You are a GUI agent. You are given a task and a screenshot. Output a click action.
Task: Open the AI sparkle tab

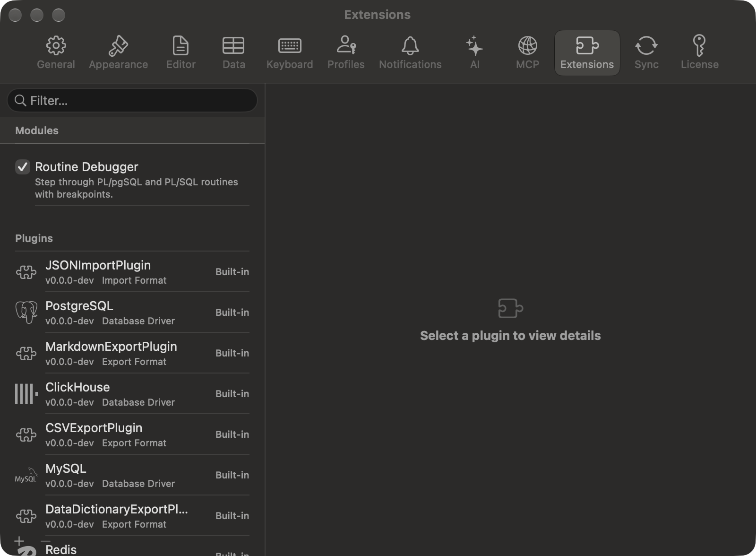(474, 53)
